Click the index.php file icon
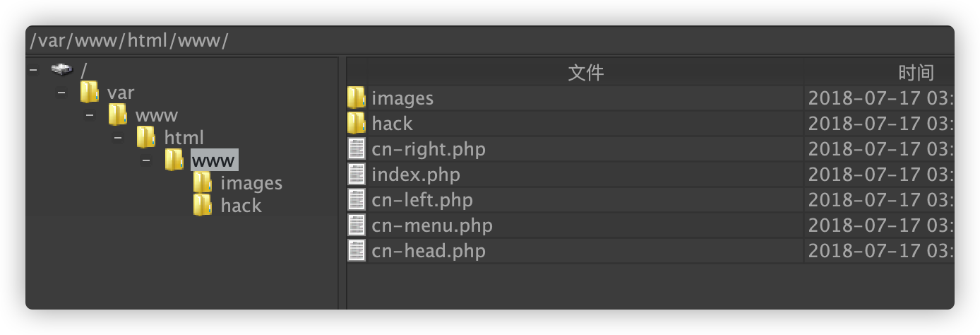Image resolution: width=980 pixels, height=335 pixels. [357, 174]
